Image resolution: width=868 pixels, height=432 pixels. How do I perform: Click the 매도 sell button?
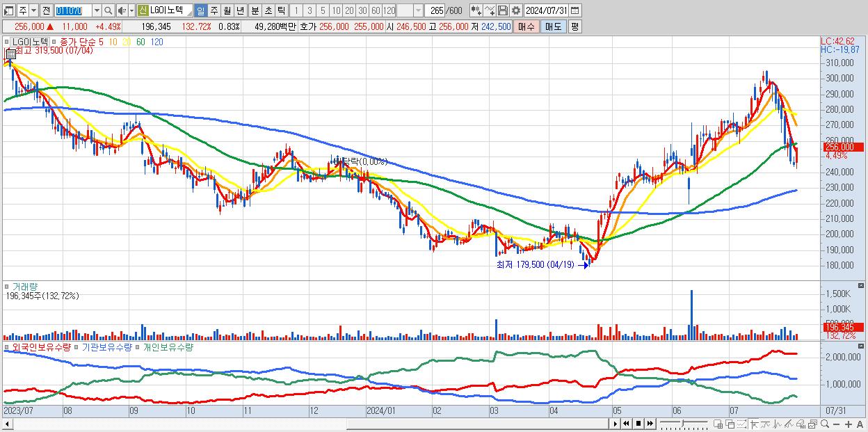tap(553, 26)
